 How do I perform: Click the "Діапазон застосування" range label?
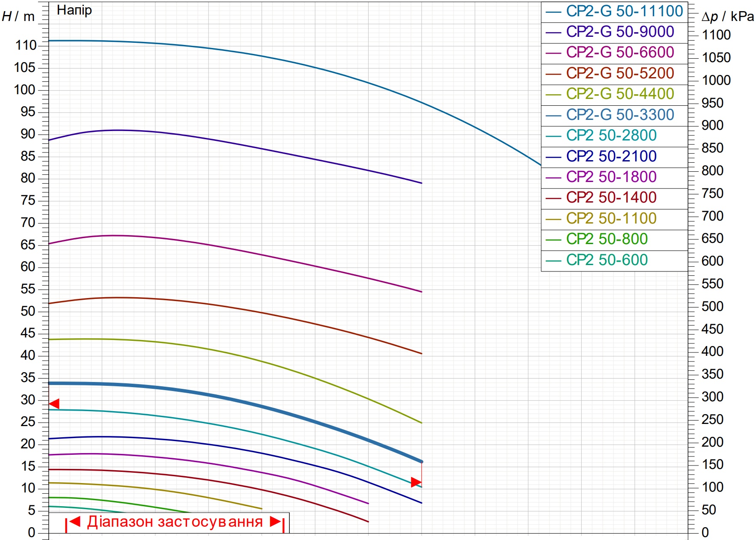coord(175,522)
